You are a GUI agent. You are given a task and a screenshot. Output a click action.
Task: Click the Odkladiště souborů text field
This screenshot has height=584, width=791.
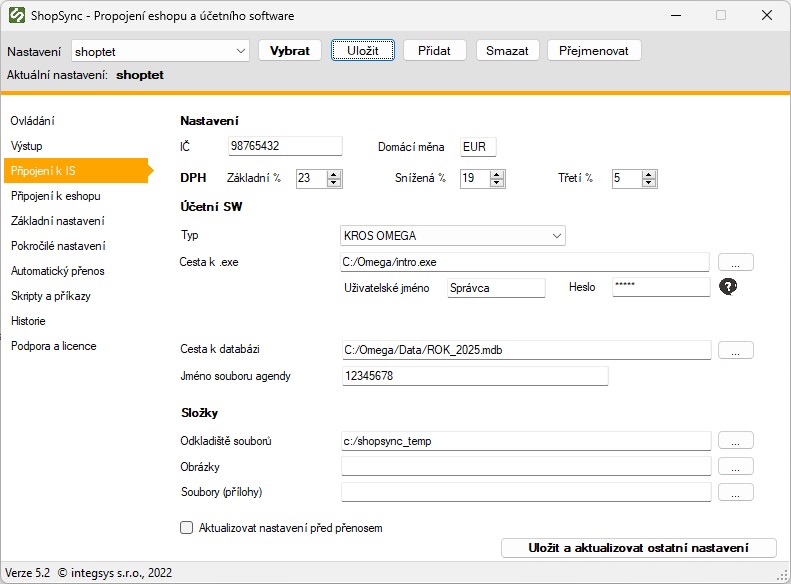[526, 441]
